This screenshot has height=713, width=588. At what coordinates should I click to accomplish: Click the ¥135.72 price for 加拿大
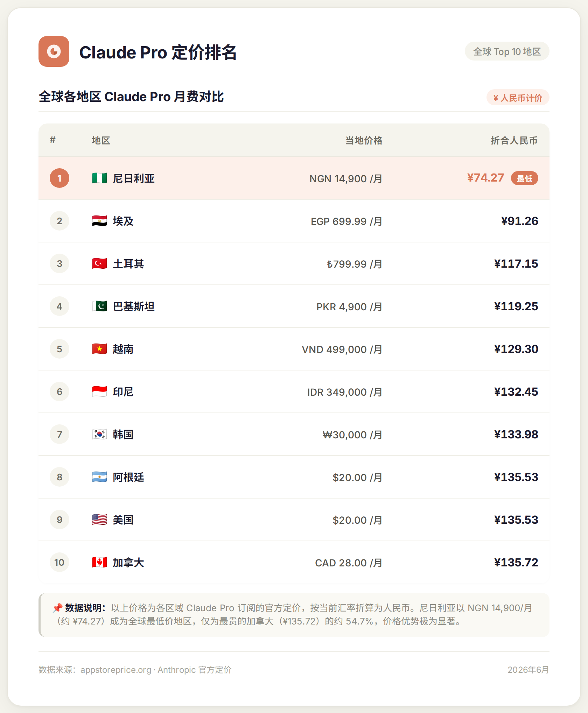516,563
